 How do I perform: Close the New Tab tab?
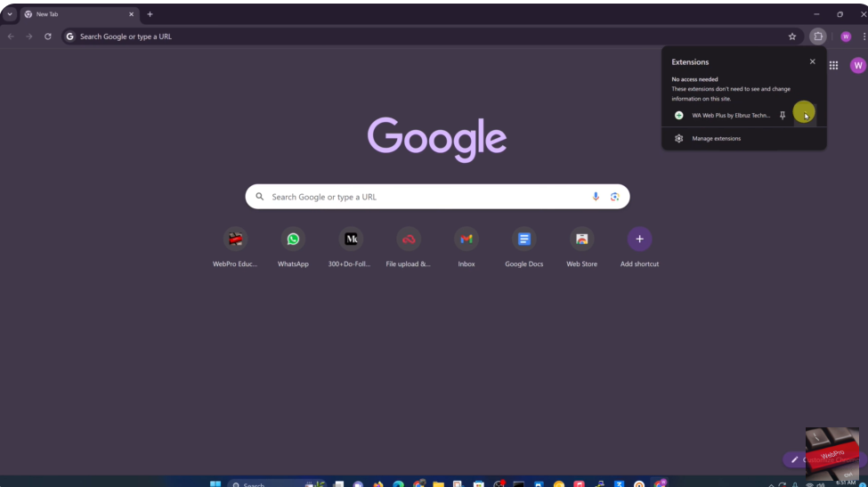point(131,14)
